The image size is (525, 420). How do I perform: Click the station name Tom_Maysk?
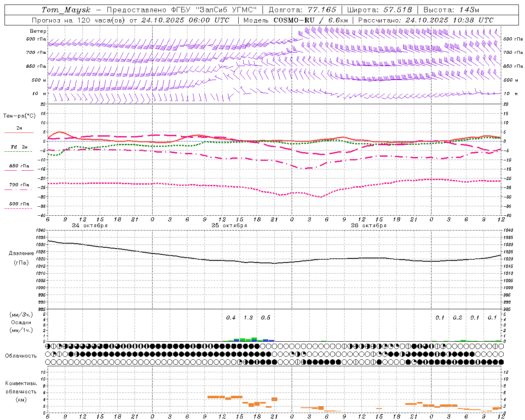pos(66,10)
